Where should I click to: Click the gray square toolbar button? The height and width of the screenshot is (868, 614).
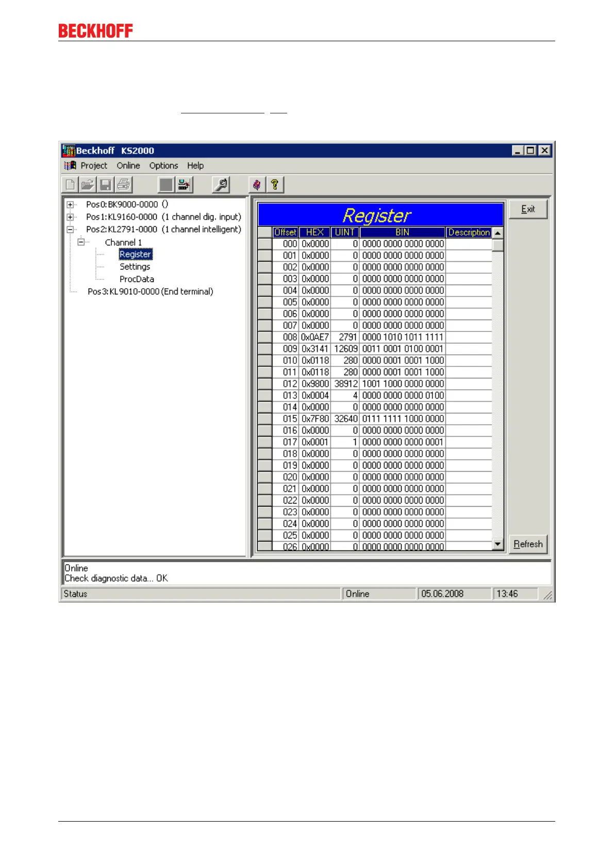[x=166, y=185]
